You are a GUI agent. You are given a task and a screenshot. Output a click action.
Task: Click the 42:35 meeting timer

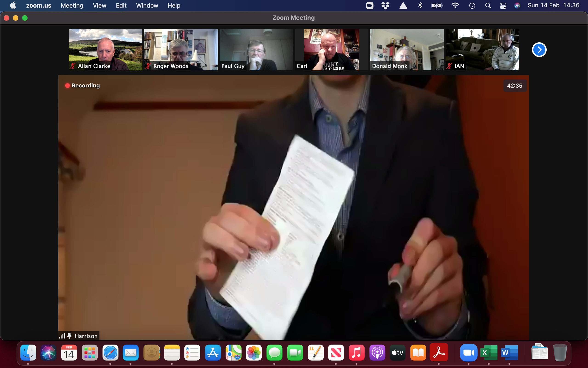tap(515, 86)
